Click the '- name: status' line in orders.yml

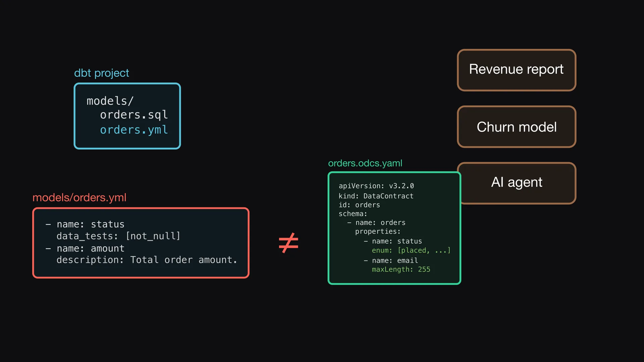[x=85, y=224]
